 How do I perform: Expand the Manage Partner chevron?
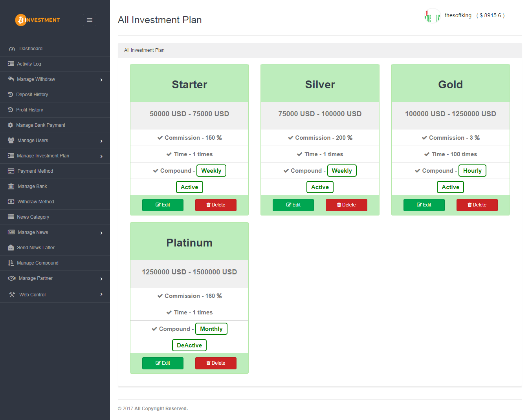(101, 279)
